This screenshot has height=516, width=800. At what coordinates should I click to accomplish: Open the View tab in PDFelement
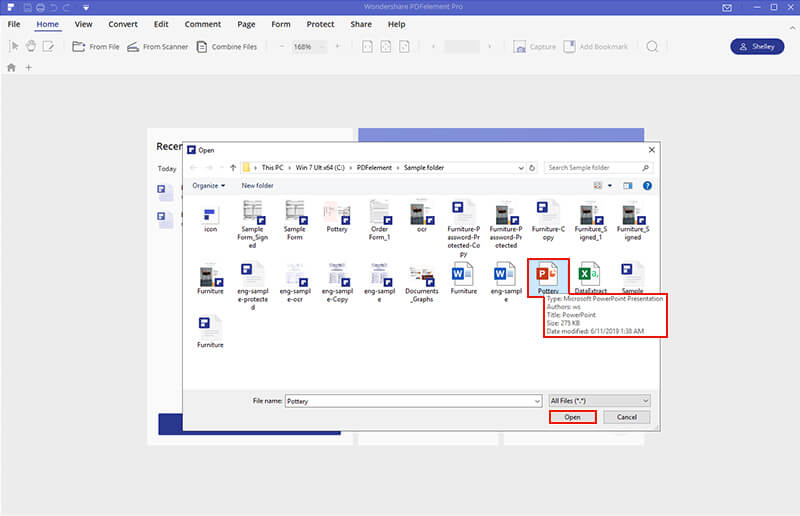pos(83,24)
